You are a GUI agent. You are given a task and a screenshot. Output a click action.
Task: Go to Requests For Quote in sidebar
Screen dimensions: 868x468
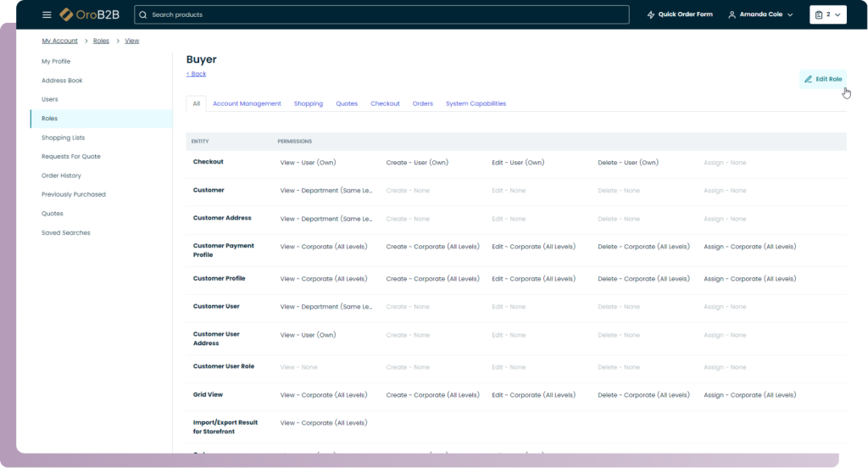point(71,157)
